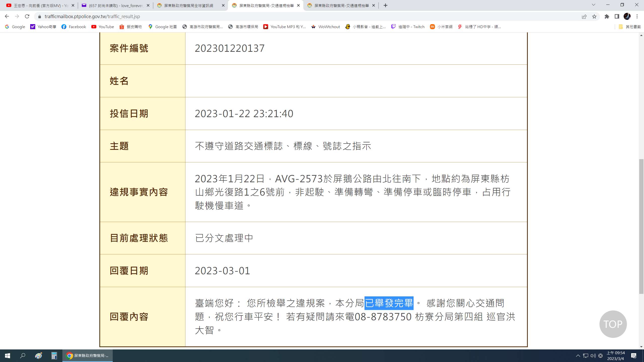Open the Chrome taskbar window button
The width and height of the screenshot is (644, 362).
tap(88, 355)
